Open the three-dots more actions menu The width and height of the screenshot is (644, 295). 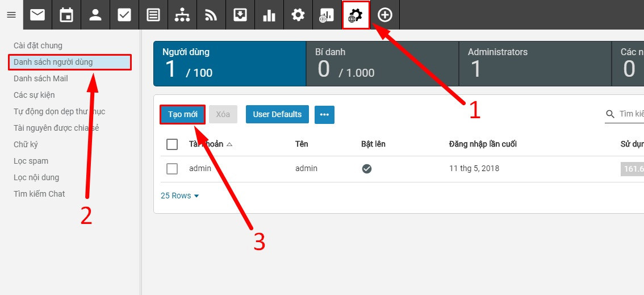point(324,114)
